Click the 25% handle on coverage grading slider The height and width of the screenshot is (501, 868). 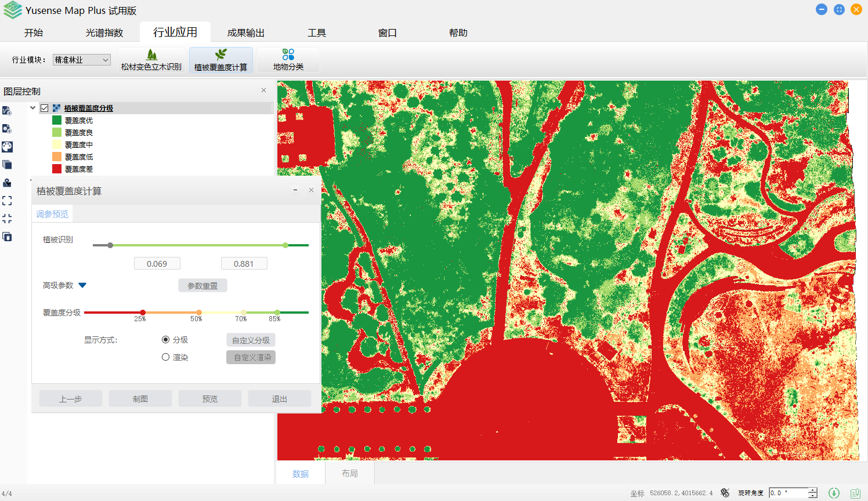coord(143,313)
